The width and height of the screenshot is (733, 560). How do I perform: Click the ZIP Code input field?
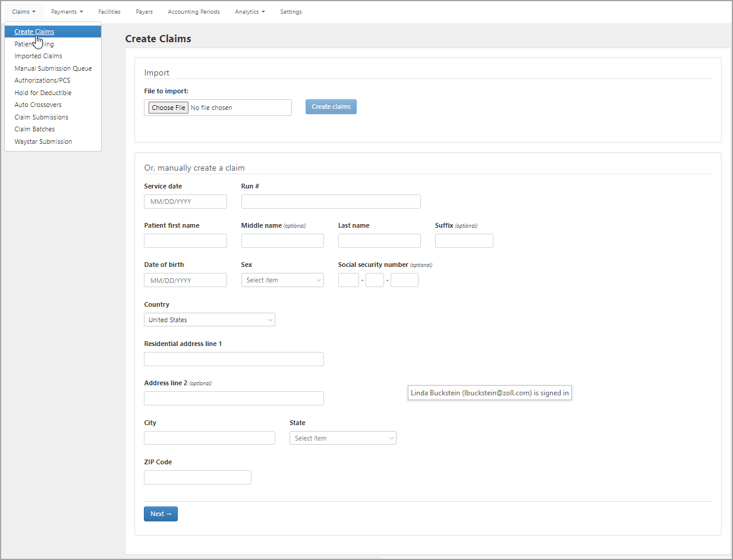point(197,477)
